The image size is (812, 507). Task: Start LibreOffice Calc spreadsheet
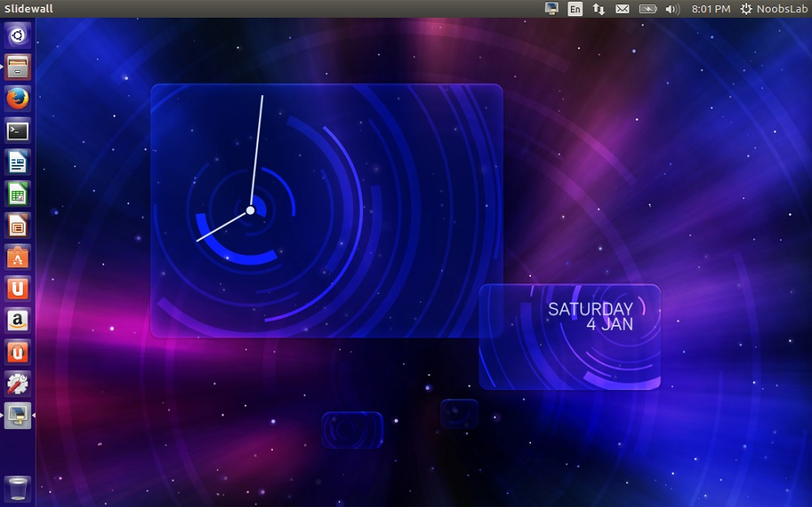[x=18, y=193]
